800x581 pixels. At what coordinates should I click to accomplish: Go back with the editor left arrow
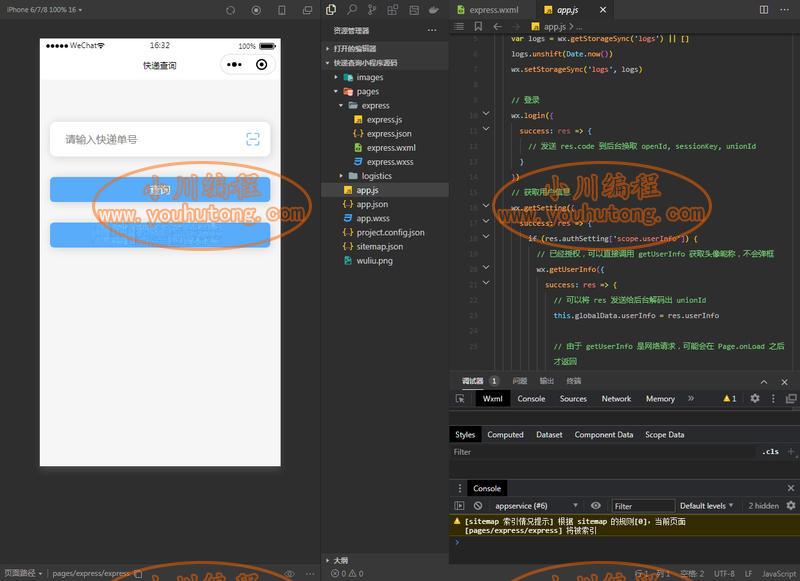click(497, 26)
